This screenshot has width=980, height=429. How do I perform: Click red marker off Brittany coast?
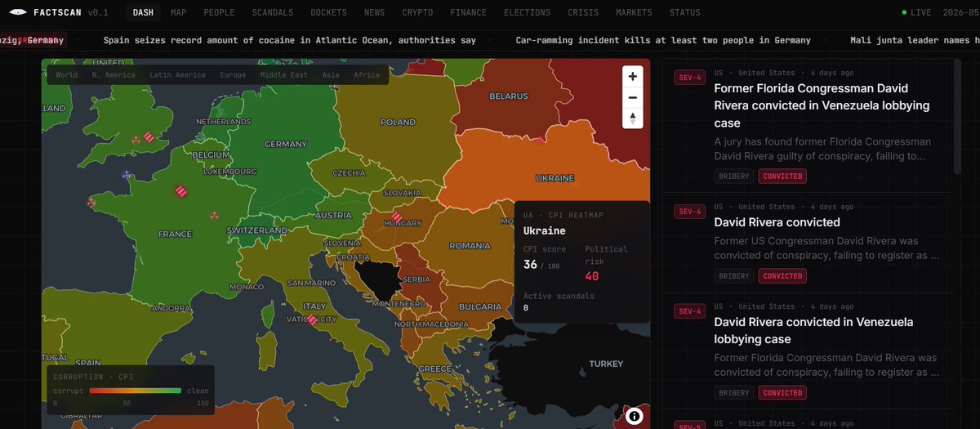pos(91,202)
